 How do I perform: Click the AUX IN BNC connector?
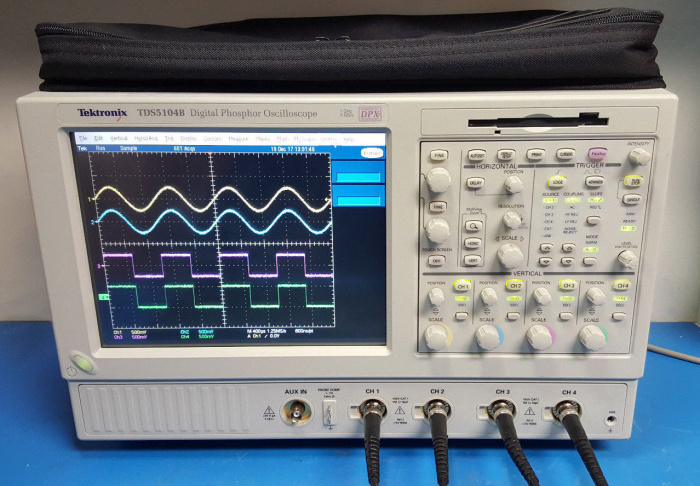pyautogui.click(x=295, y=411)
